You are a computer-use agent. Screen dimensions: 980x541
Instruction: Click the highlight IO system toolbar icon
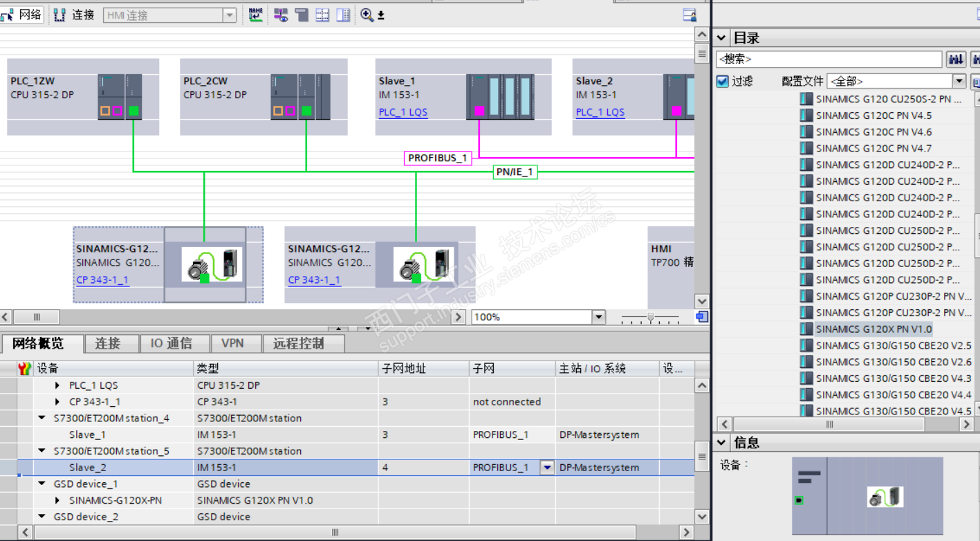click(x=281, y=15)
